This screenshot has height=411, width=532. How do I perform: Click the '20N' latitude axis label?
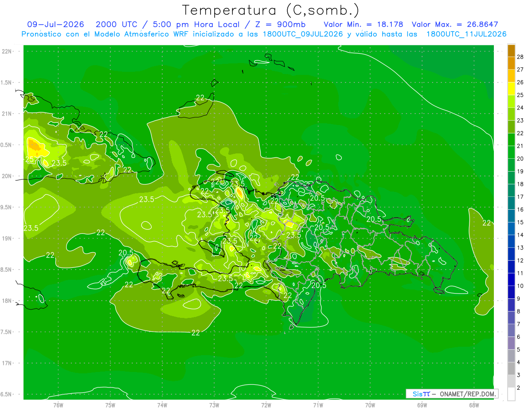7,176
